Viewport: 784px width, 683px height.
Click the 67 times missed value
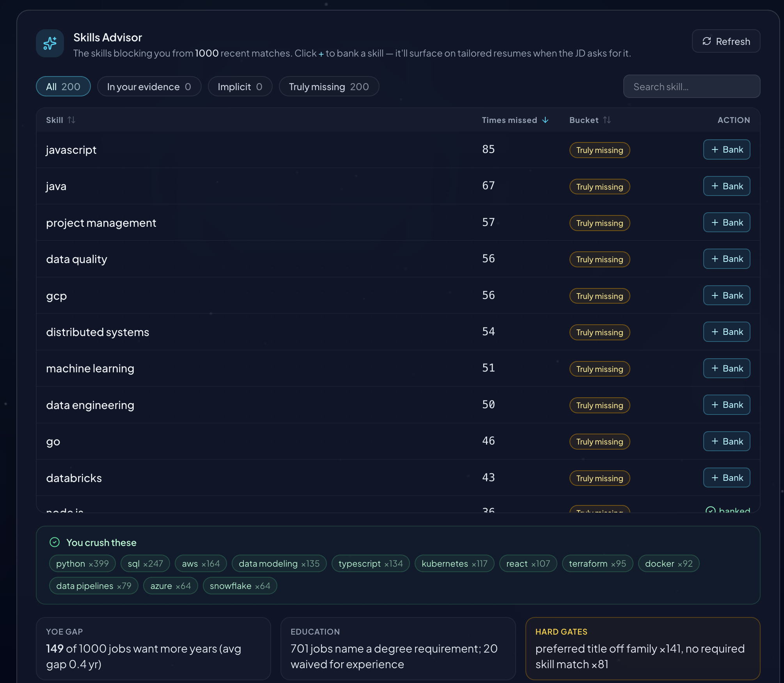pyautogui.click(x=488, y=185)
